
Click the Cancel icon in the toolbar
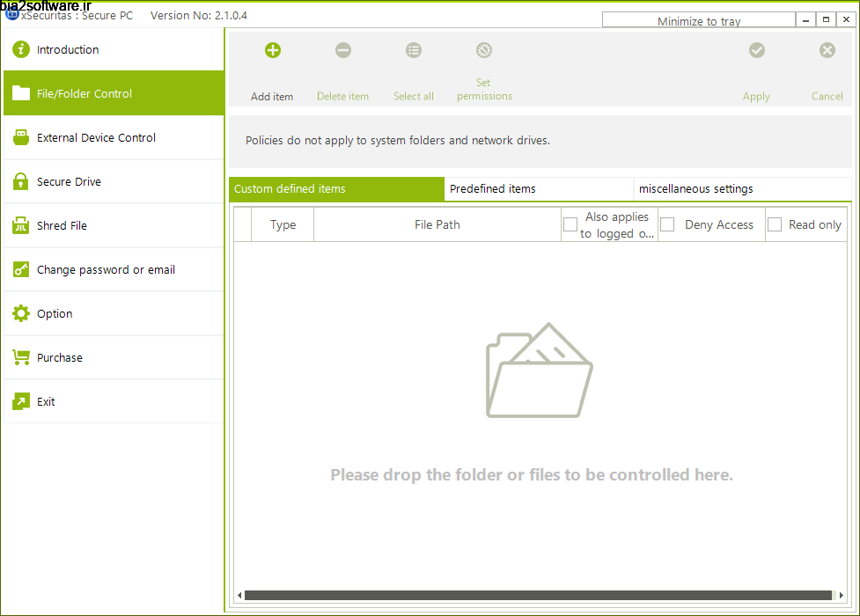(826, 50)
